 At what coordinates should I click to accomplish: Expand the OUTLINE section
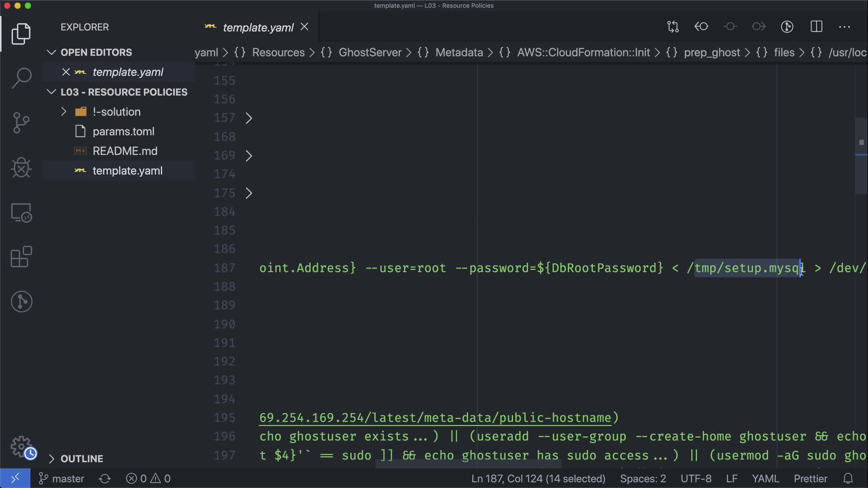tap(81, 459)
